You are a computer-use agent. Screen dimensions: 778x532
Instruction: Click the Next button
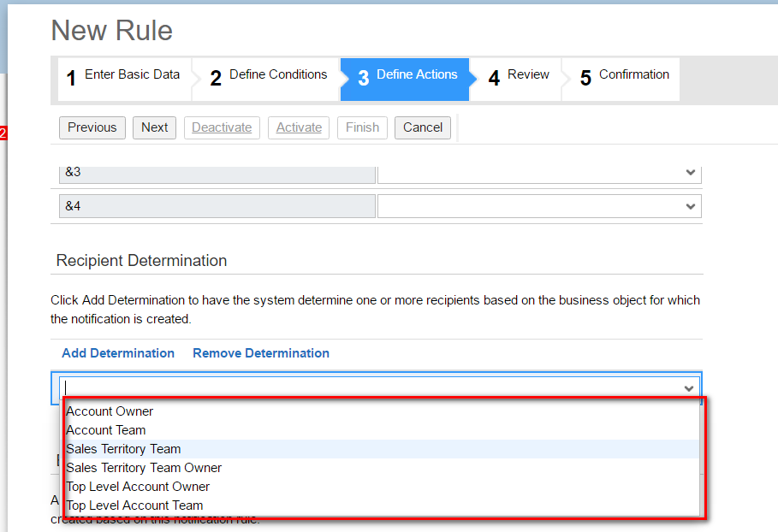point(154,128)
